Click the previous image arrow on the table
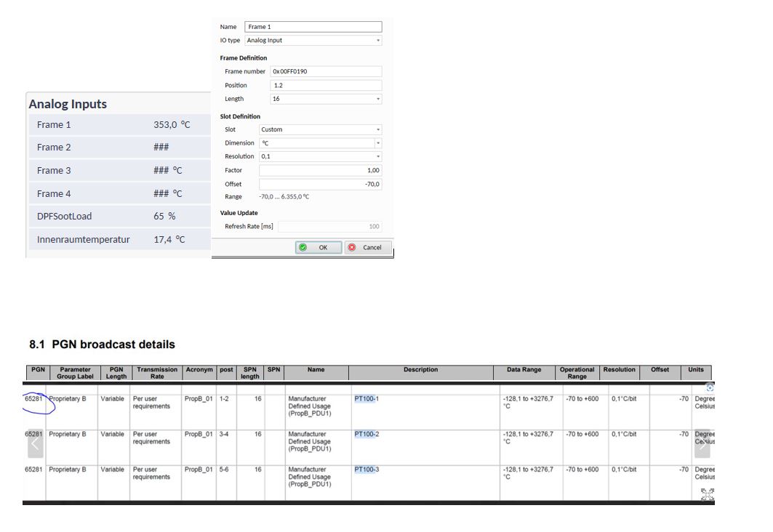773x532 pixels. [34, 443]
